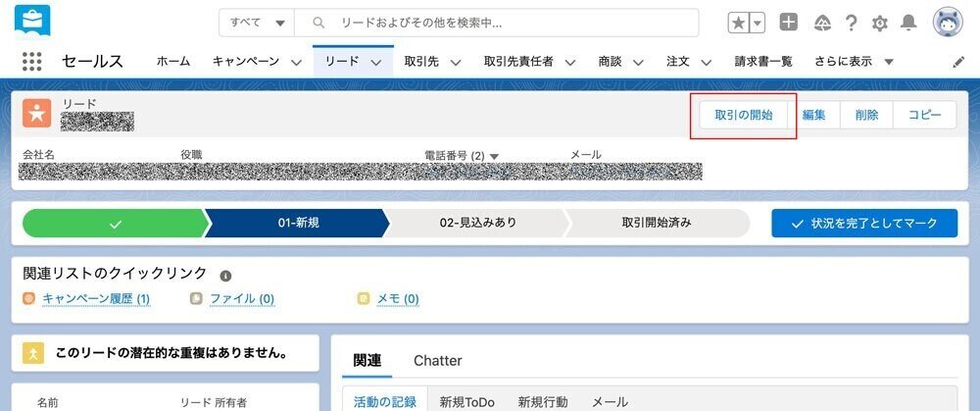
Task: Expand the 商談 tab chevron
Action: (638, 63)
